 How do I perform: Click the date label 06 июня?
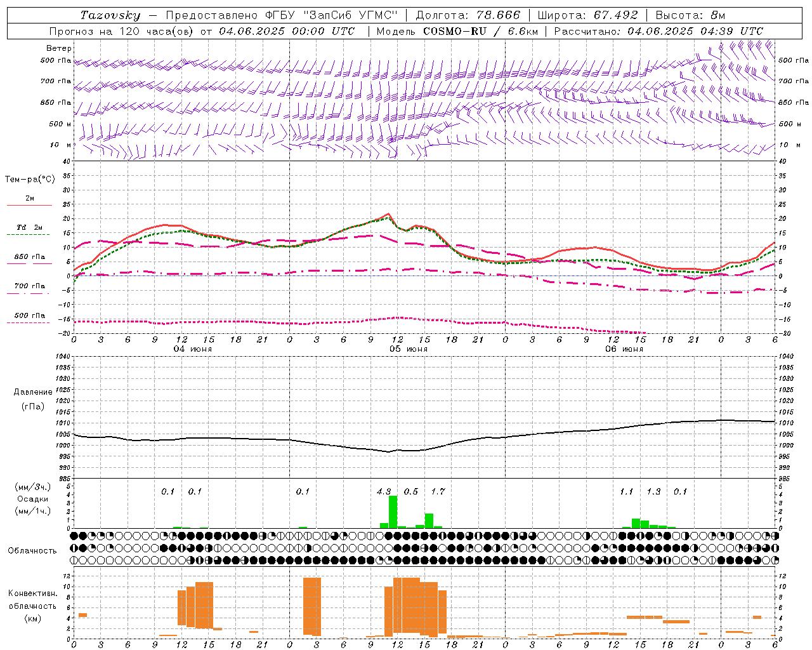click(x=624, y=349)
